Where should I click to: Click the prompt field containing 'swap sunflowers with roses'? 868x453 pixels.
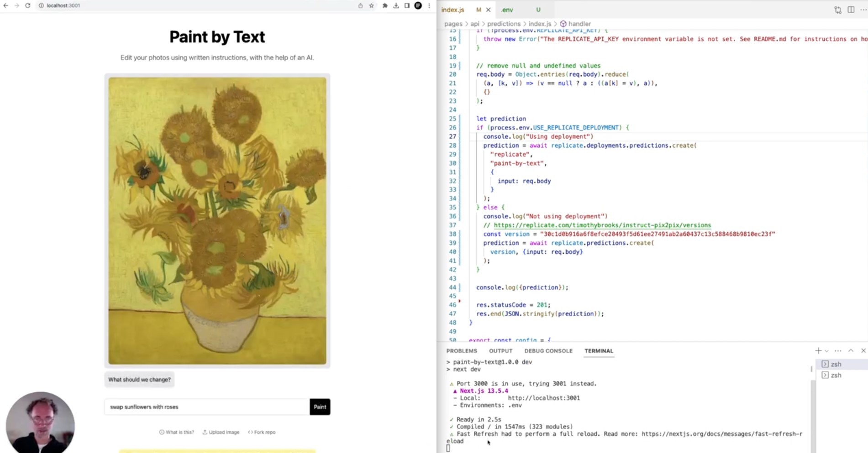207,407
